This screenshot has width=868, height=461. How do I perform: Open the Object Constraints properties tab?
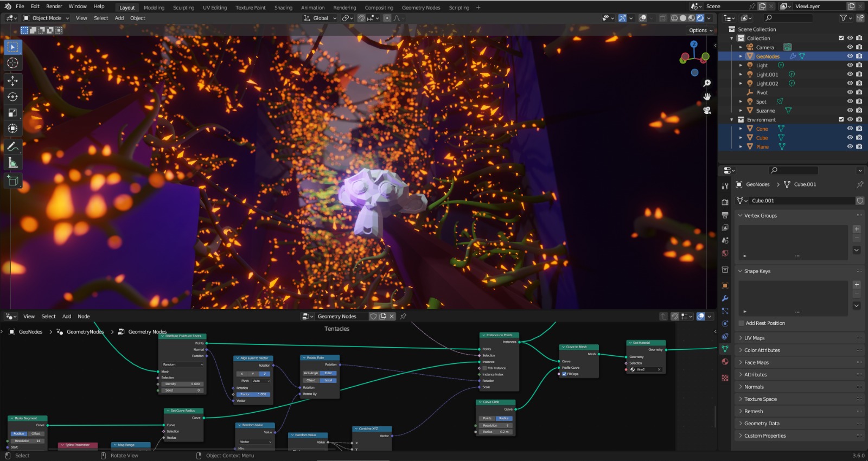point(725,336)
